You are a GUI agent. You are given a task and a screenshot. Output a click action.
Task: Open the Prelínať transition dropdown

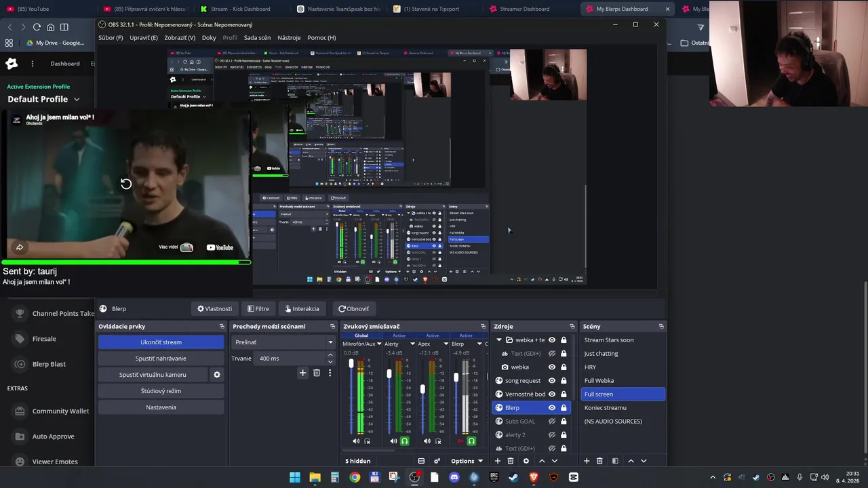(283, 342)
